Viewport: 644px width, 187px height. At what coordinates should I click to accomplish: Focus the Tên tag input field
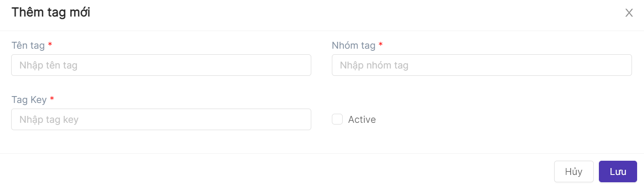161,65
